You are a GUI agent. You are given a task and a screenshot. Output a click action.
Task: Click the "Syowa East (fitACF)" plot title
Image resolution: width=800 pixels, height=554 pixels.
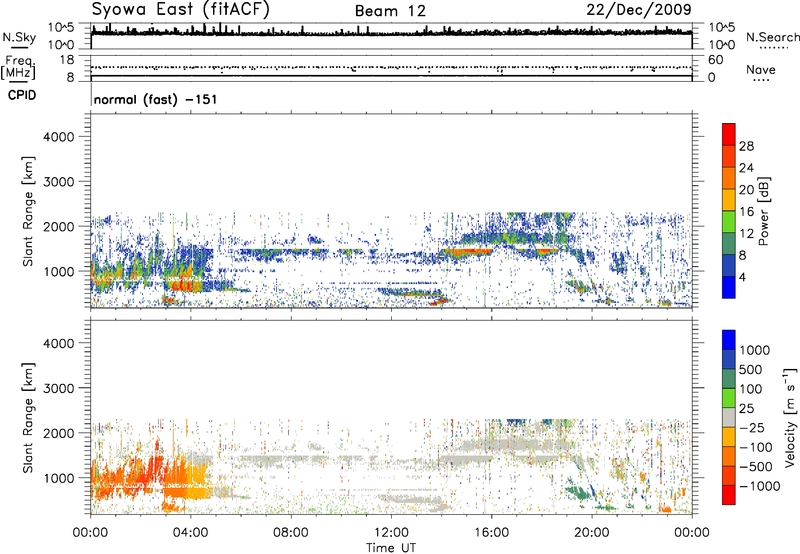pos(180,10)
